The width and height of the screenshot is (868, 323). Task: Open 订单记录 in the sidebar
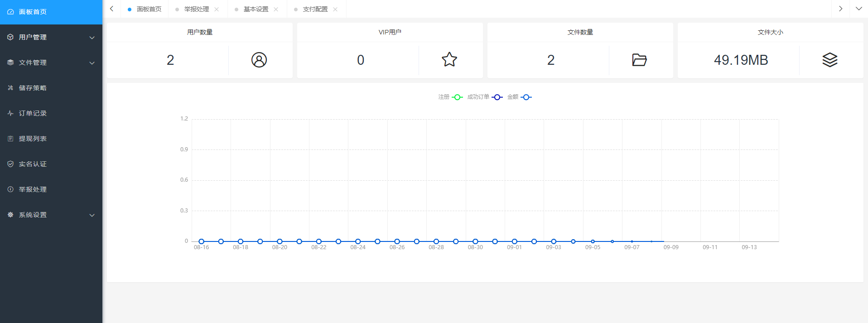tap(33, 113)
